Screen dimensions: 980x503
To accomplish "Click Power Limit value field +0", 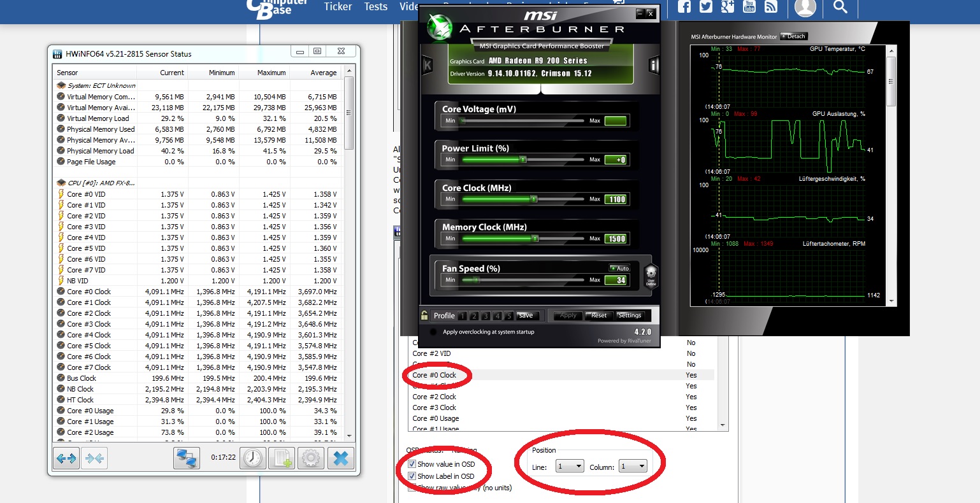I will 616,160.
